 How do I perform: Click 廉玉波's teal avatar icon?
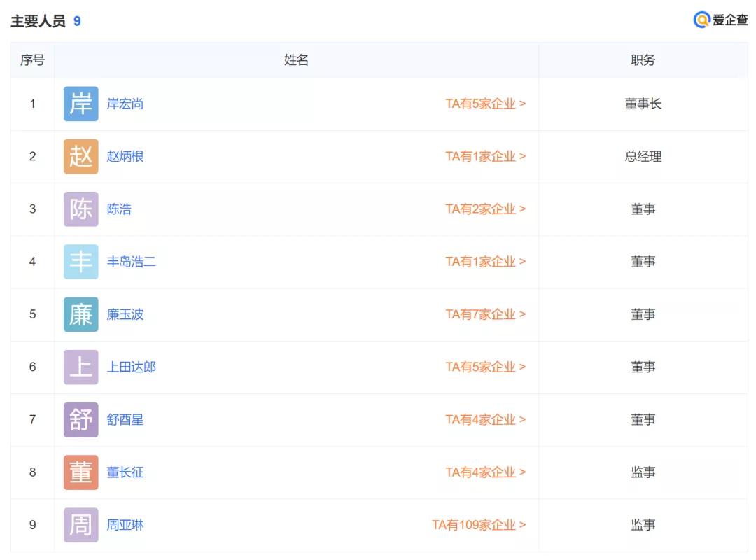coord(80,314)
